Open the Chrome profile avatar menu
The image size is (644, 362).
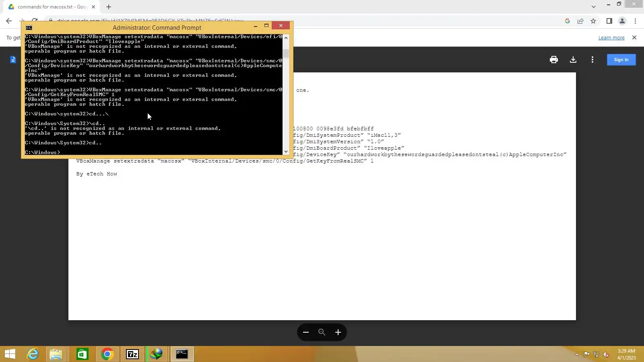(x=622, y=21)
